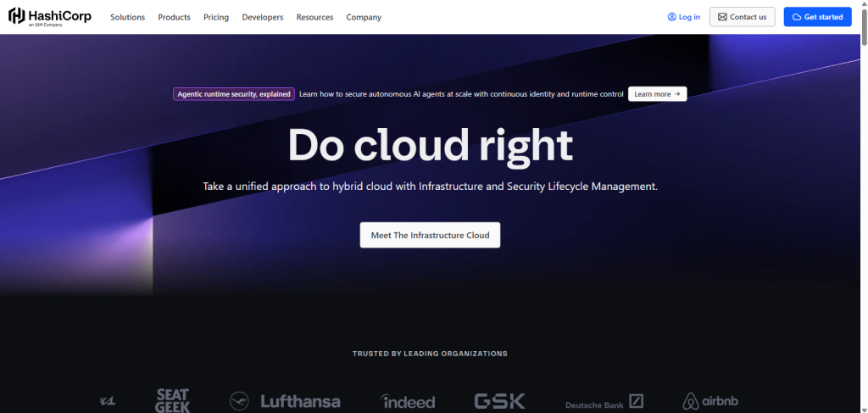Open the Developers menu
Screen dimensions: 868x413
[263, 17]
